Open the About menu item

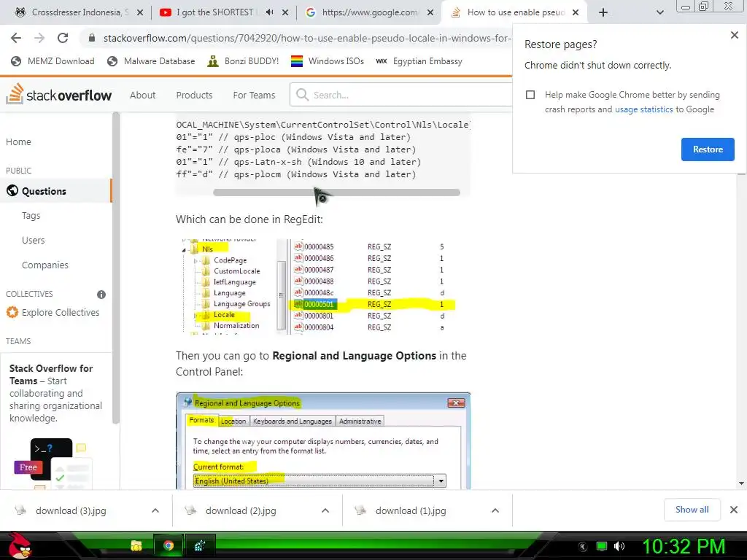[142, 96]
